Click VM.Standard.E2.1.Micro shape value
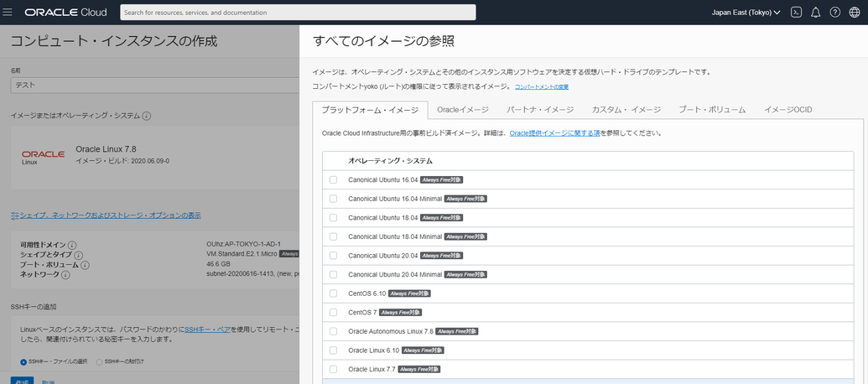Viewport: 868px width, 384px height. [242, 254]
